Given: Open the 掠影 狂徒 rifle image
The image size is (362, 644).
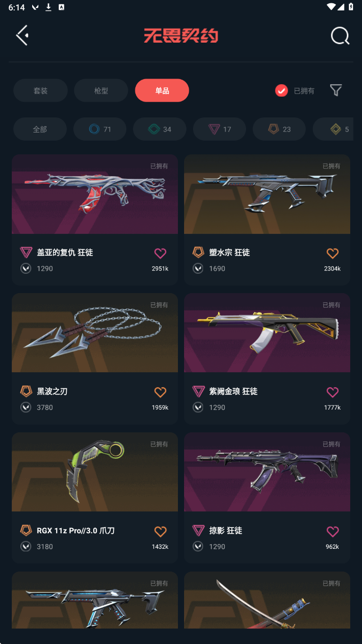Looking at the screenshot, I should click(267, 472).
